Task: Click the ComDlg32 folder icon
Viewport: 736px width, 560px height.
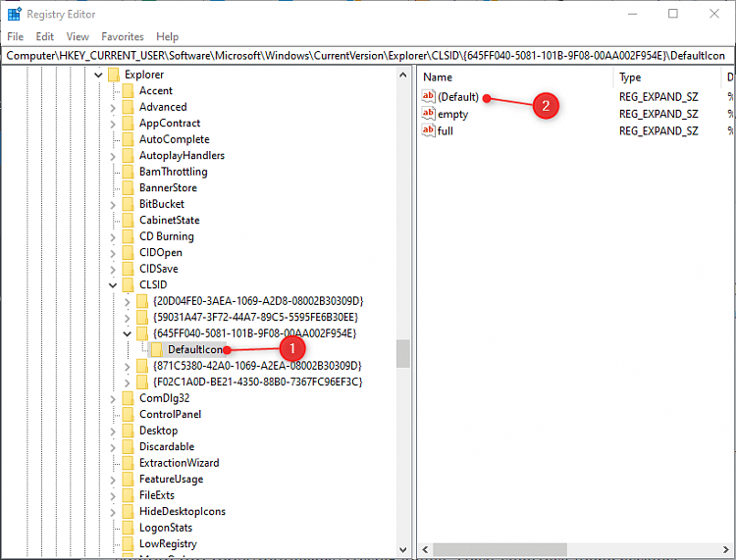Action: [x=129, y=398]
